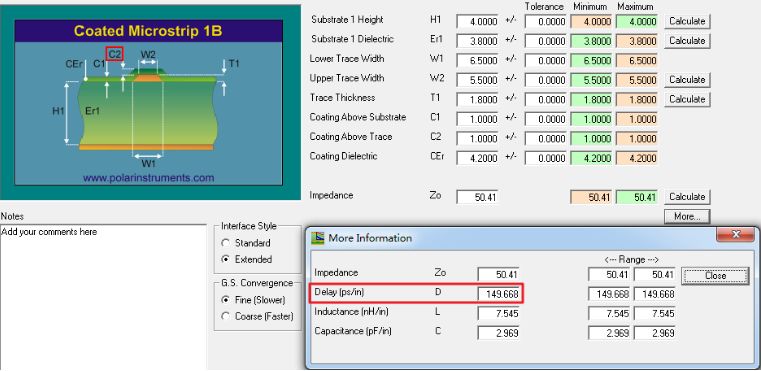Click red X on More Information window
Screen dimensions: 761x371
735,235
